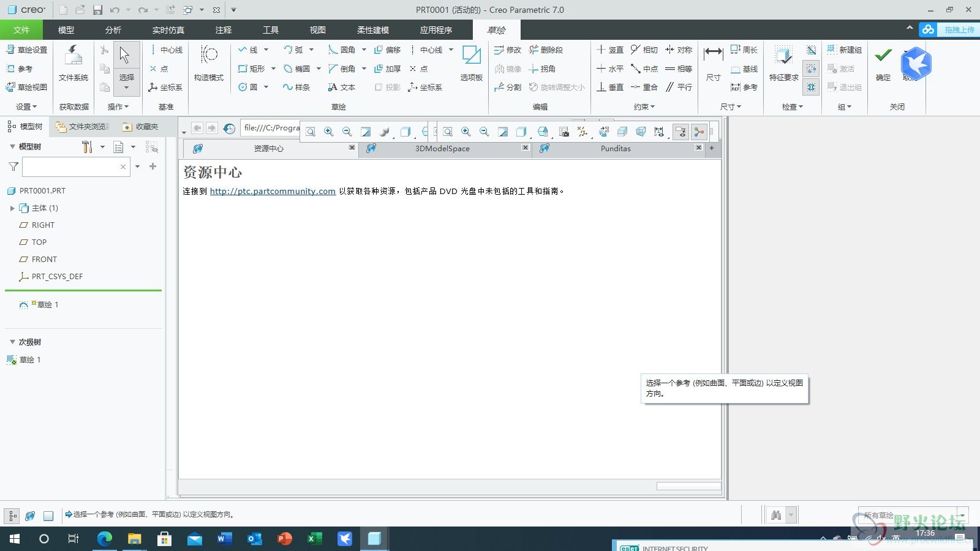Toggle the highlight open ends inspect button
Image resolution: width=980 pixels, height=551 pixels.
(811, 69)
